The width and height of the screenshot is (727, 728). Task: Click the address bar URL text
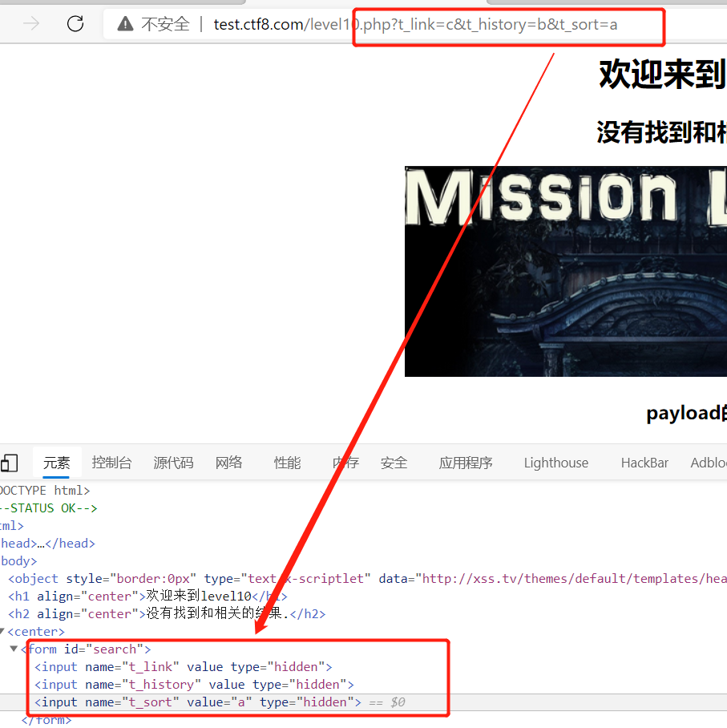pyautogui.click(x=415, y=24)
